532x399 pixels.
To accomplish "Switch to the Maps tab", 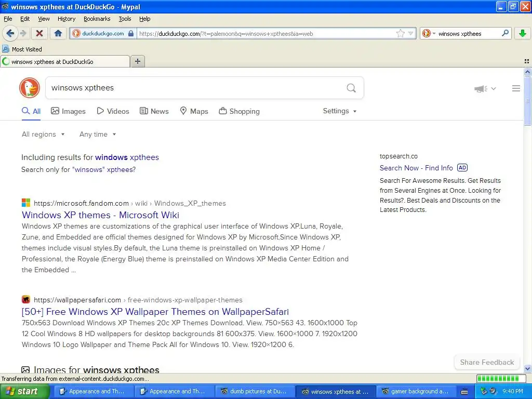I will click(x=194, y=111).
